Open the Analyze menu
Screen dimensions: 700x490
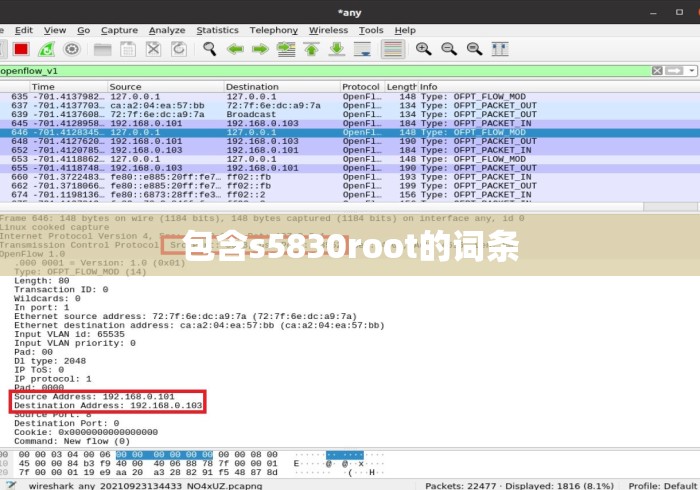(x=167, y=30)
